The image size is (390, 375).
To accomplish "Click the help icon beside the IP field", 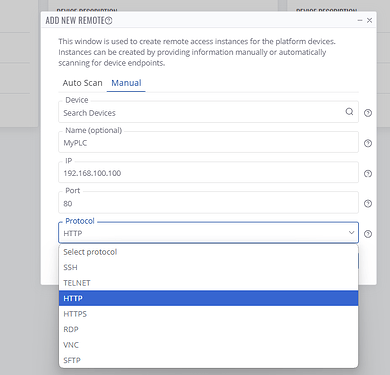I will 368,174.
